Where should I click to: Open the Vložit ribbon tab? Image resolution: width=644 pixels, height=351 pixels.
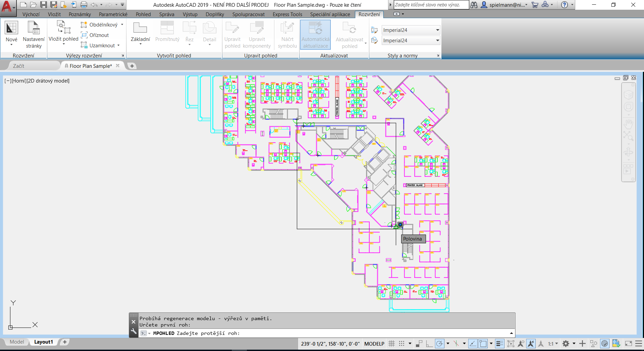[54, 14]
